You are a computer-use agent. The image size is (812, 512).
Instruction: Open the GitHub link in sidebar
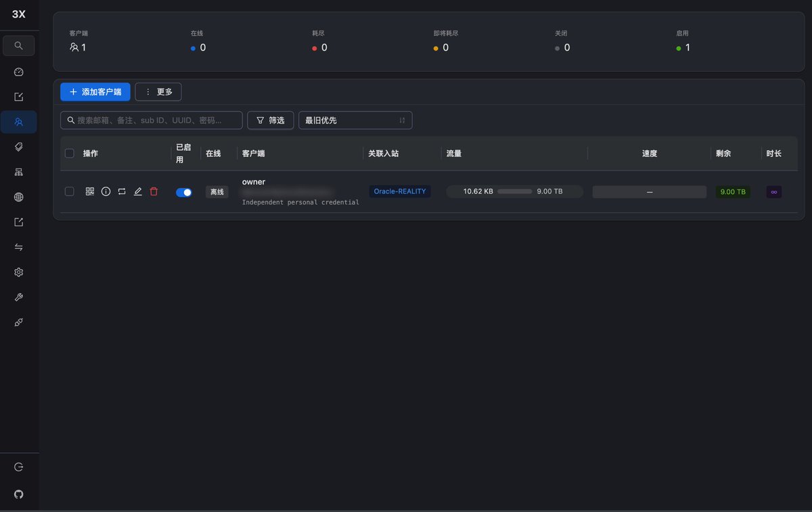(x=19, y=494)
